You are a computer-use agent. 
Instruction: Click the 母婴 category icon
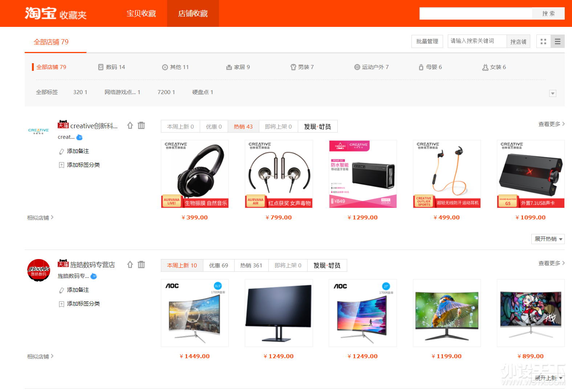point(421,67)
